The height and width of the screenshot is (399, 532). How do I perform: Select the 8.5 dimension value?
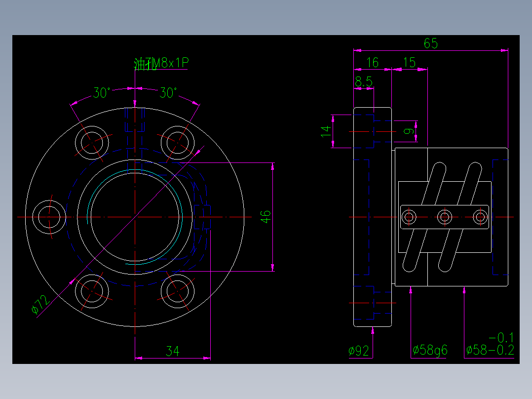pyautogui.click(x=364, y=82)
